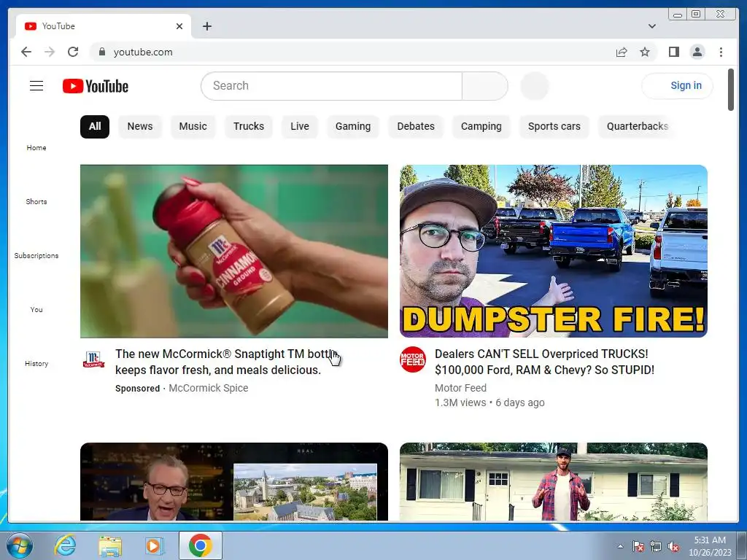
Task: Share this page using the address bar icon
Action: (622, 52)
